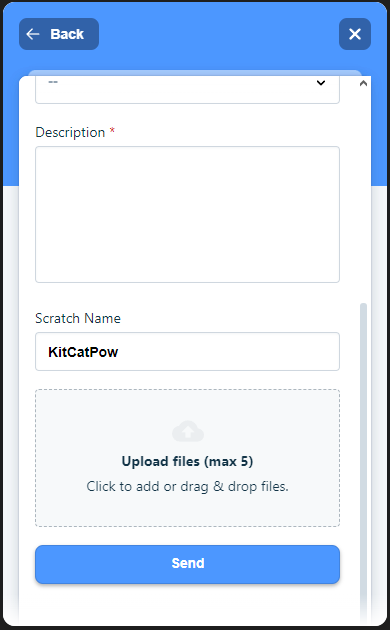
Task: Click the Back label text
Action: coord(67,35)
